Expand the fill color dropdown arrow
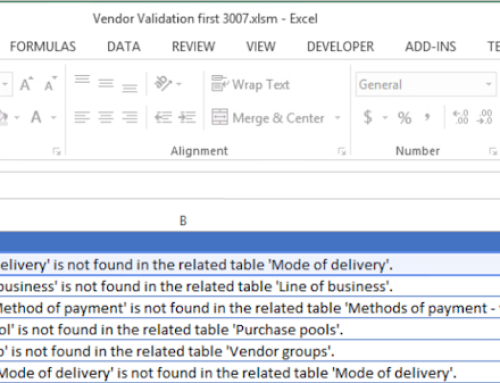The width and height of the screenshot is (500, 383). [17, 118]
